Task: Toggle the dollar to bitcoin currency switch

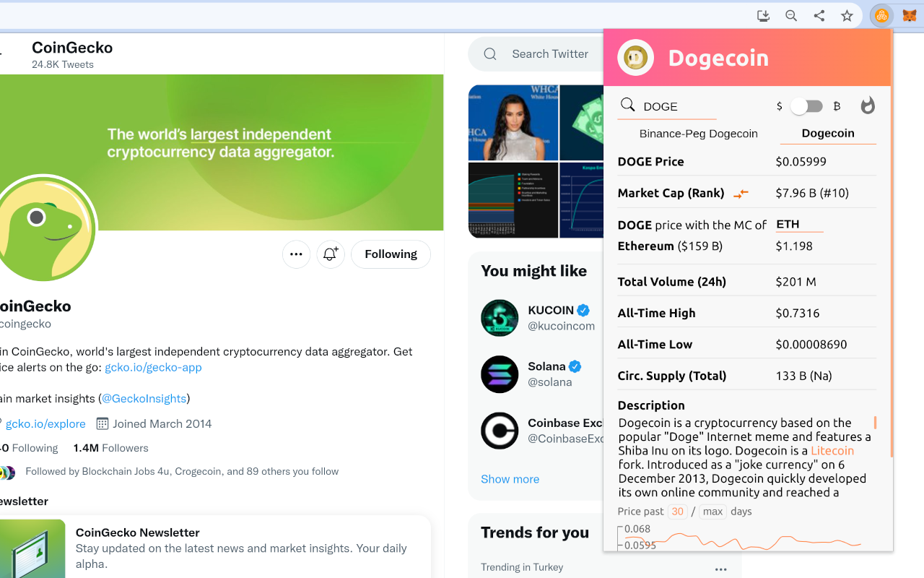Action: pos(806,106)
